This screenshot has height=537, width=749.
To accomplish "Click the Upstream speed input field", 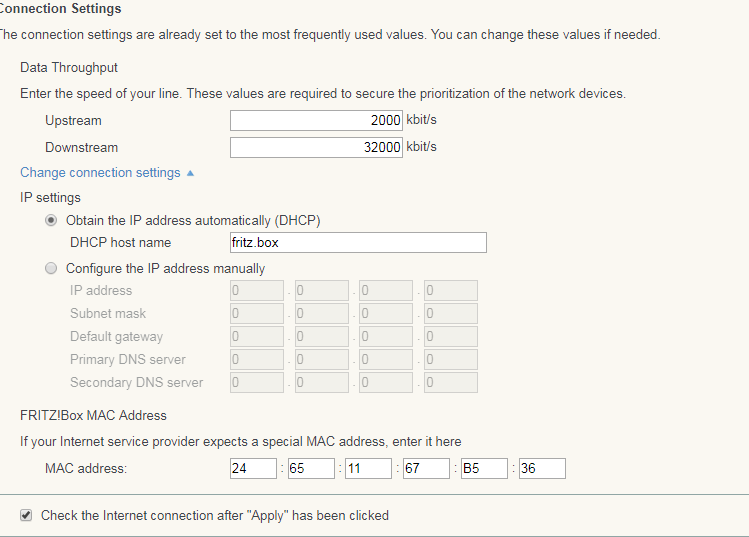I will pos(316,121).
